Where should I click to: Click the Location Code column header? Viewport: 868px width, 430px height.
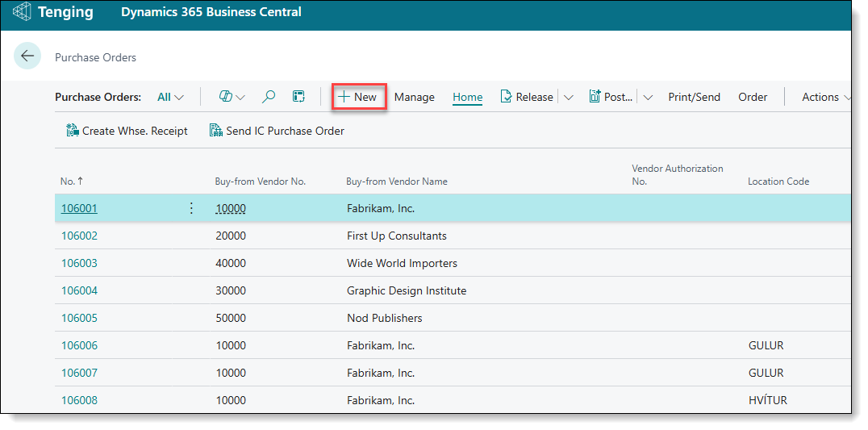click(x=778, y=181)
